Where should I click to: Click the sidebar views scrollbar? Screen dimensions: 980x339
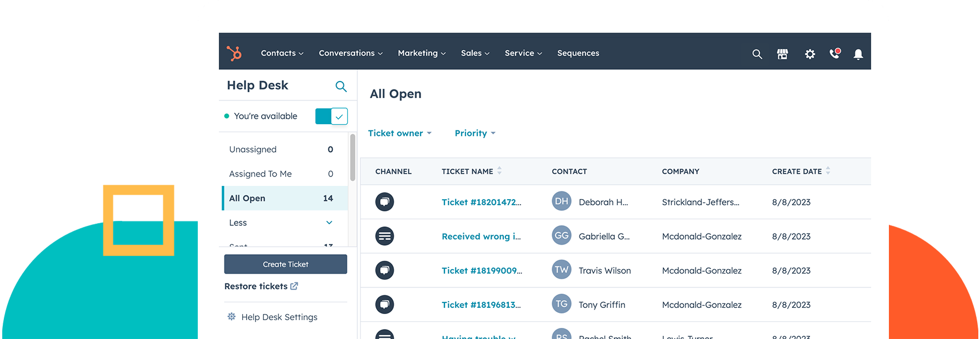pos(352,158)
